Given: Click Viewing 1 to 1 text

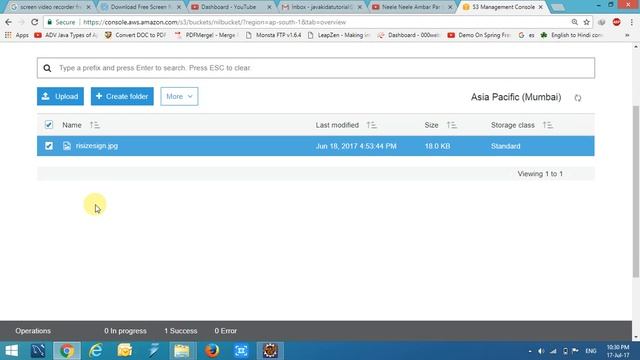Looking at the screenshot, I should pos(540,174).
